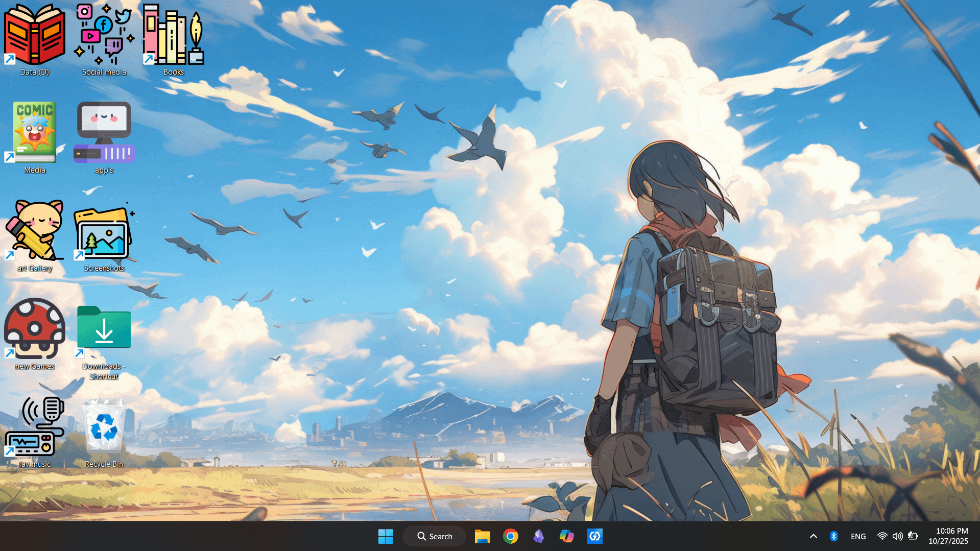Open File Explorer from the taskbar
The width and height of the screenshot is (980, 551).
point(482,536)
